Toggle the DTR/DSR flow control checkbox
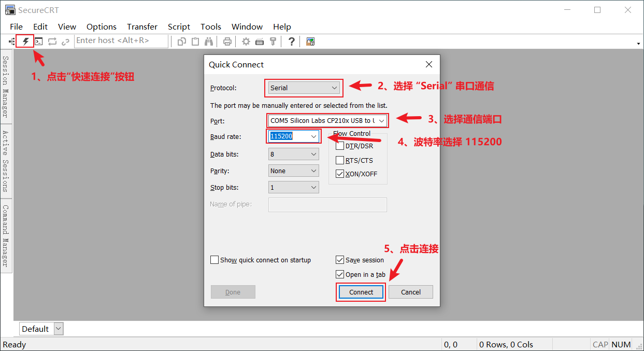 [340, 146]
